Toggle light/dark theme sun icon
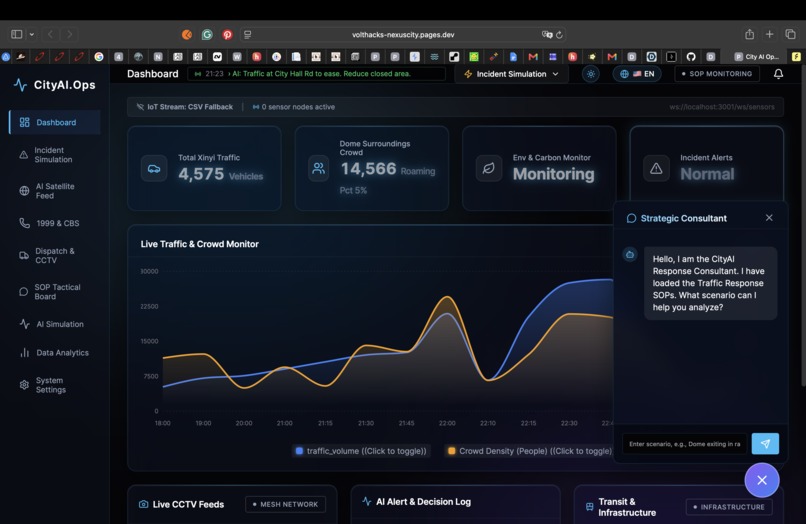This screenshot has height=524, width=806. 591,74
